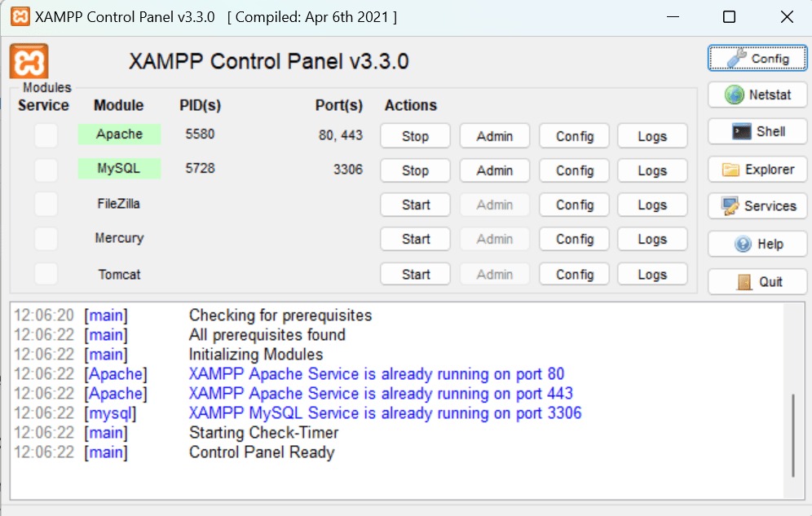Screen dimensions: 812x516
Task: Start the Mercury module
Action: pos(415,239)
